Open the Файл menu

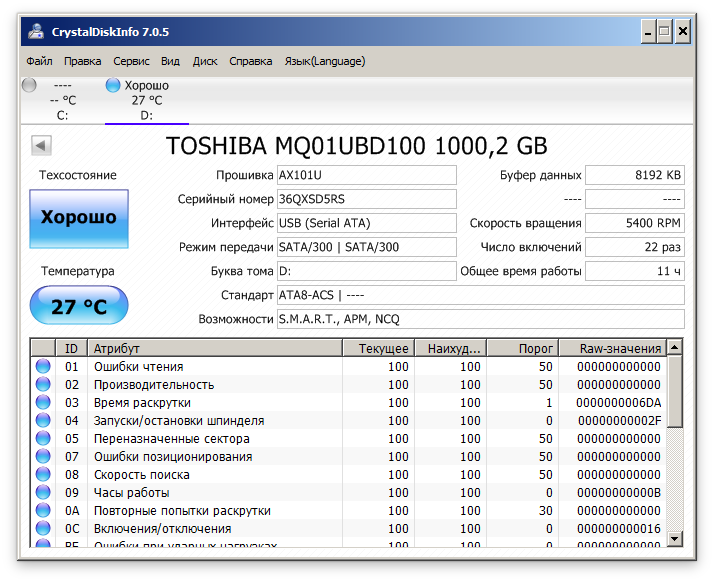(39, 61)
